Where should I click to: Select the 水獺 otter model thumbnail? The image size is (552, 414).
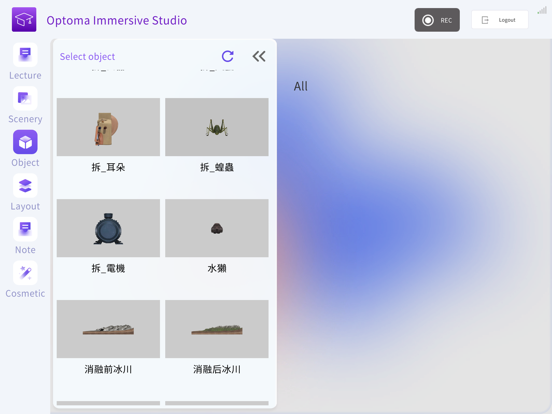click(x=217, y=228)
